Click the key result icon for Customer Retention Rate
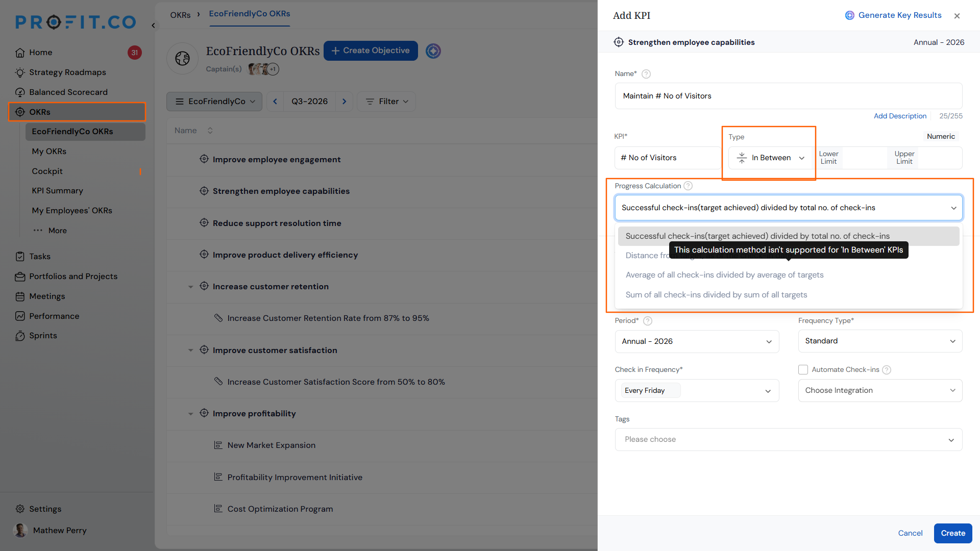 click(218, 318)
